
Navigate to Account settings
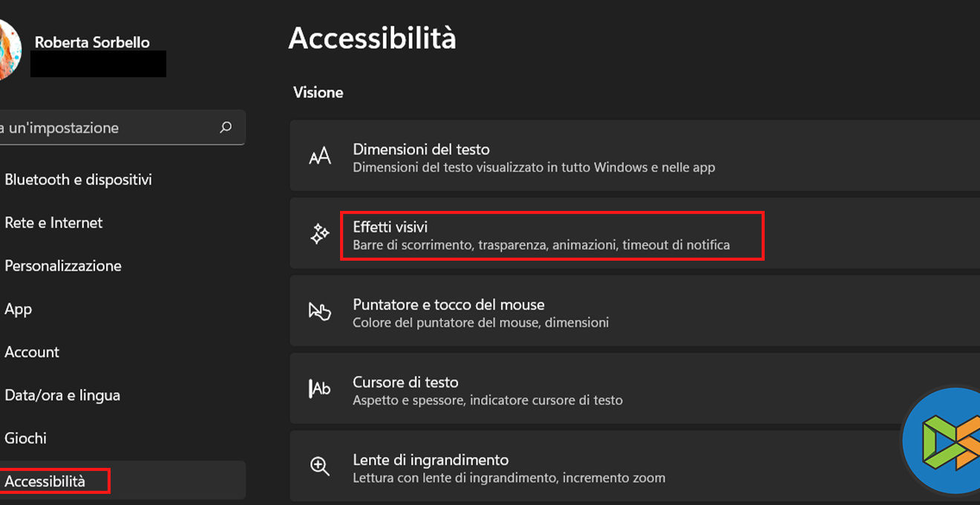pyautogui.click(x=32, y=352)
